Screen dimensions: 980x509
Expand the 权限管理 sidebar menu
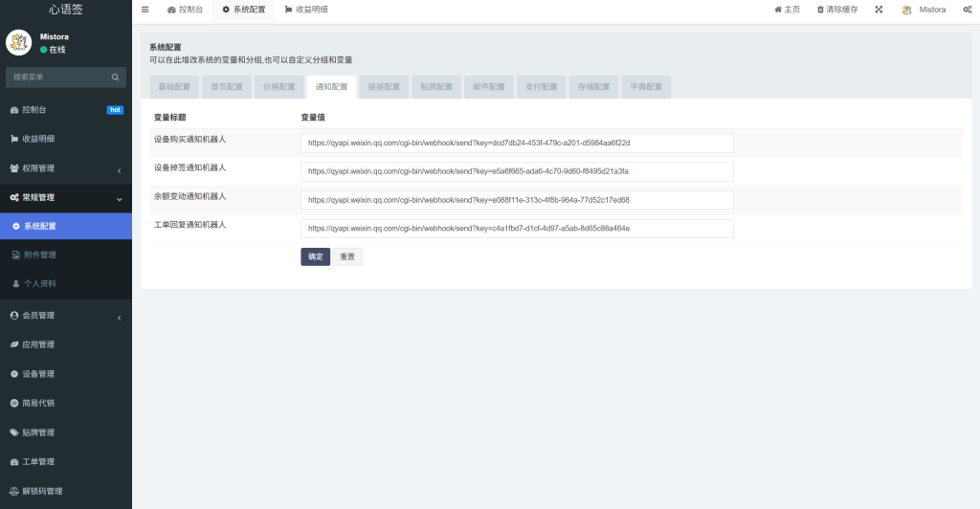tap(66, 168)
